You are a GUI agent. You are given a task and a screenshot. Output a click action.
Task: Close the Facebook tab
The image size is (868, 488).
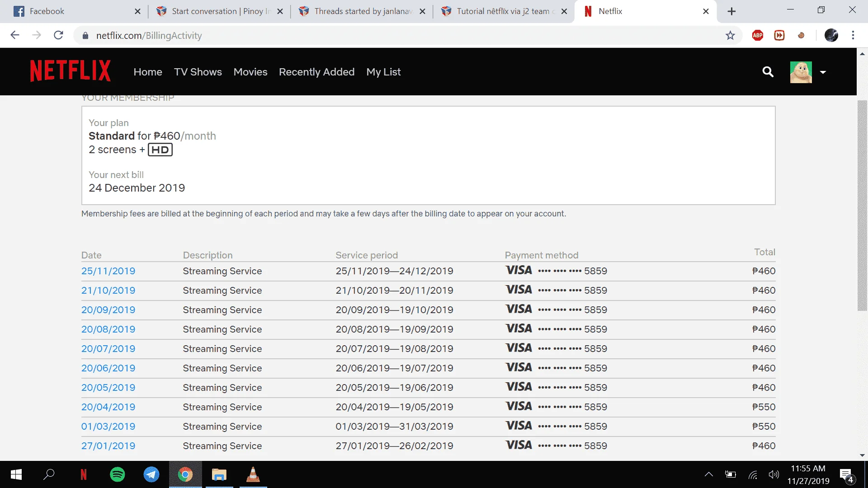pos(137,11)
